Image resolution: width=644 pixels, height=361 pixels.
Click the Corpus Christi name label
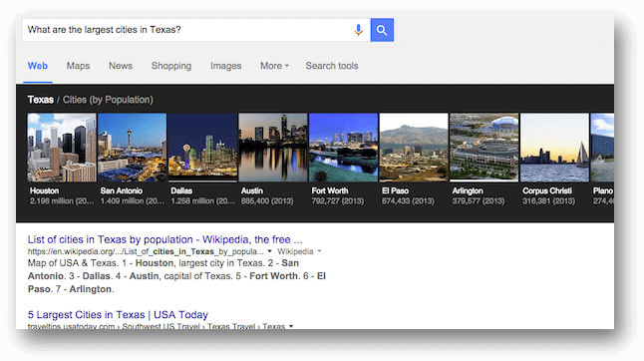coord(547,191)
